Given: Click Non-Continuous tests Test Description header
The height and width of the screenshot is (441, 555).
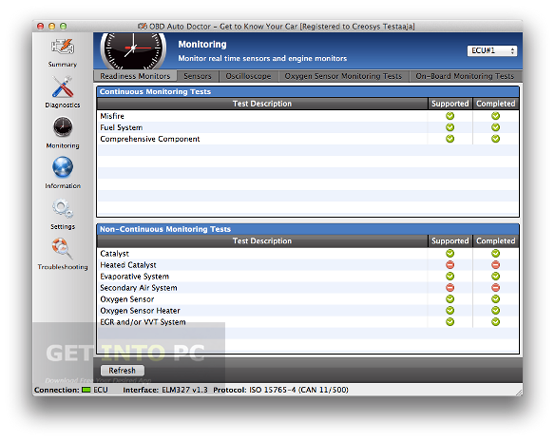Looking at the screenshot, I should [262, 241].
